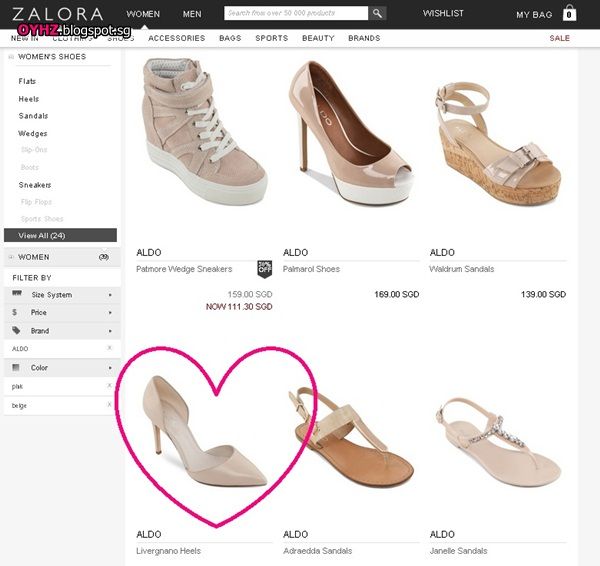This screenshot has height=566, width=600.
Task: Remove the ALDO brand filter
Action: pyautogui.click(x=109, y=348)
